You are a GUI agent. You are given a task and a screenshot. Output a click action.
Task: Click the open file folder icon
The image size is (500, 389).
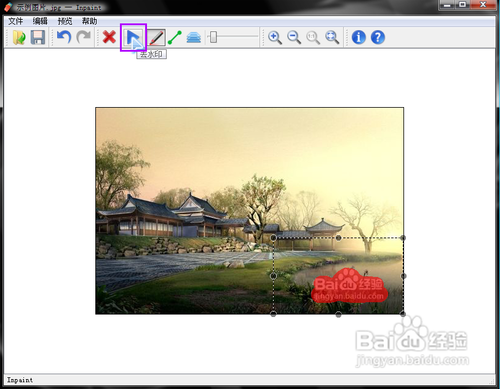tap(19, 37)
